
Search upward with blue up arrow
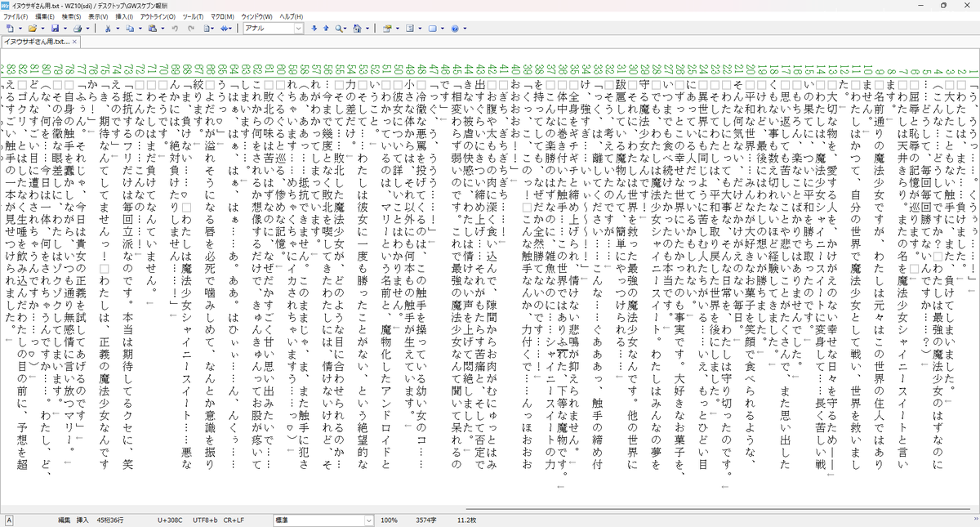click(326, 29)
